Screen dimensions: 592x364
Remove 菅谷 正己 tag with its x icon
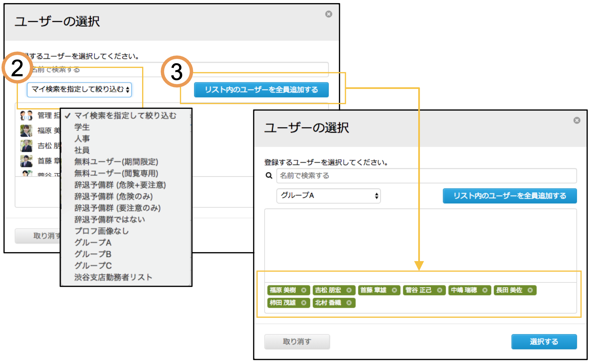point(440,290)
